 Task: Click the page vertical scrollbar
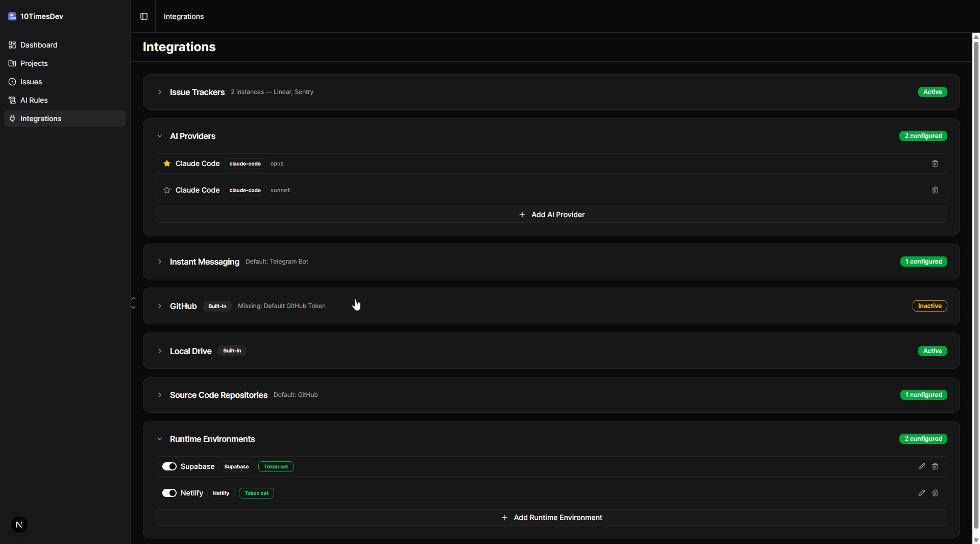(x=976, y=281)
